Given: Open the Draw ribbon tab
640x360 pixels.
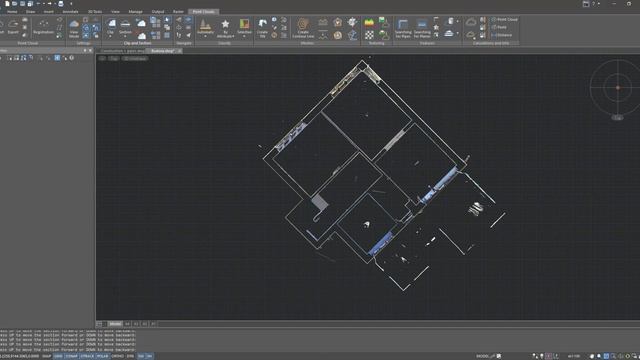Looking at the screenshot, I should [31, 12].
